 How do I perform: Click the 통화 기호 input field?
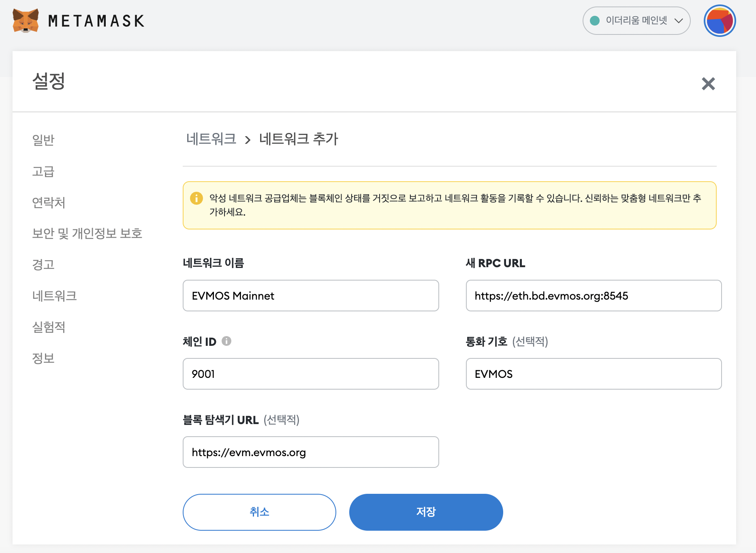click(594, 374)
